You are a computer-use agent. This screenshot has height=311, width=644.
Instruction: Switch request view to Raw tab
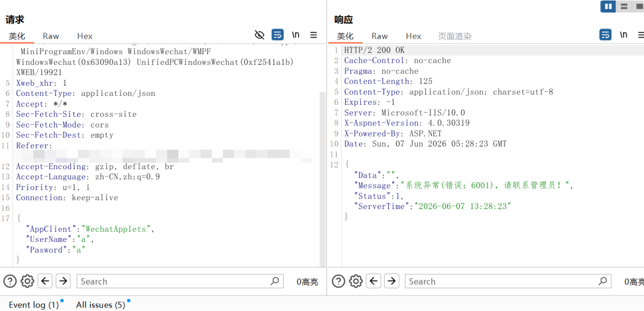click(x=51, y=36)
